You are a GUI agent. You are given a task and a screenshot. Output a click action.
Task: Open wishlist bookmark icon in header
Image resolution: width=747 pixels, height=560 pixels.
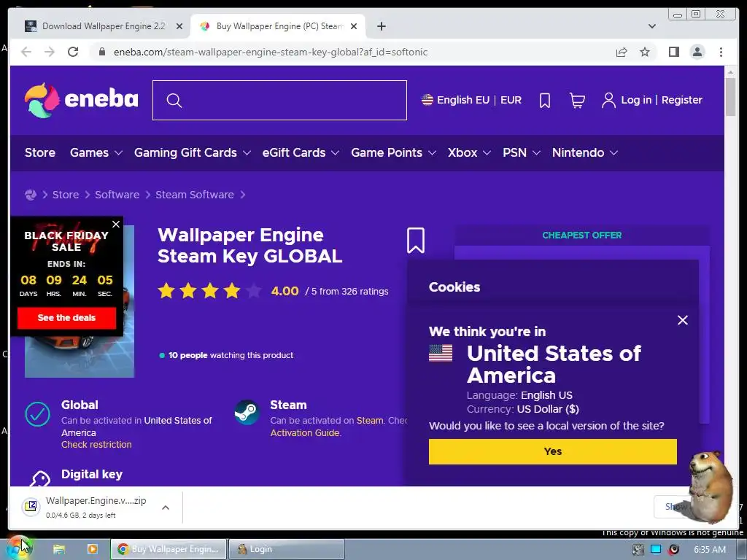pyautogui.click(x=545, y=100)
